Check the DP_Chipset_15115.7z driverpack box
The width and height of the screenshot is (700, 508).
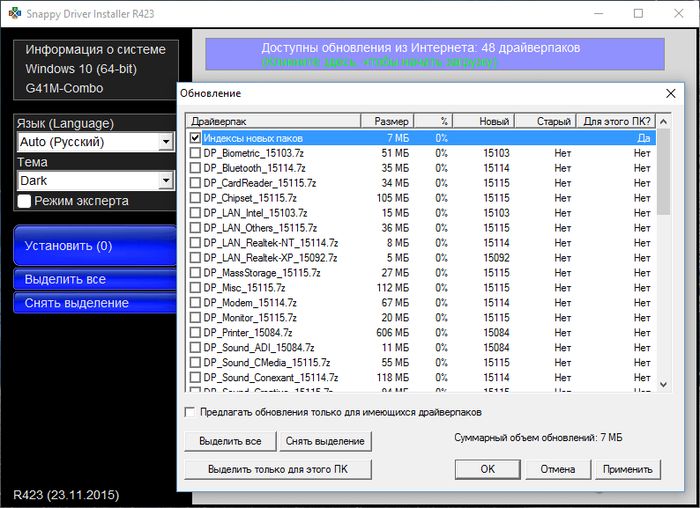(195, 198)
